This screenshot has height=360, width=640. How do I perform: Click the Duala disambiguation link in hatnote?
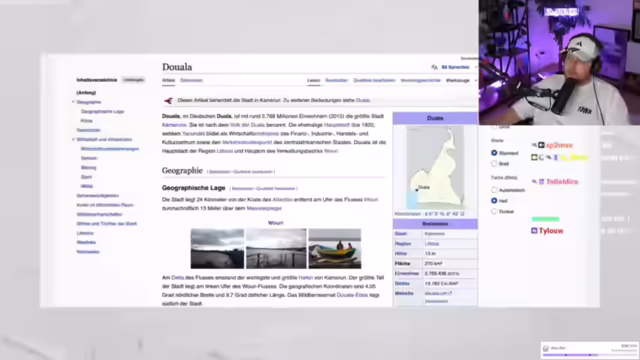pos(363,100)
